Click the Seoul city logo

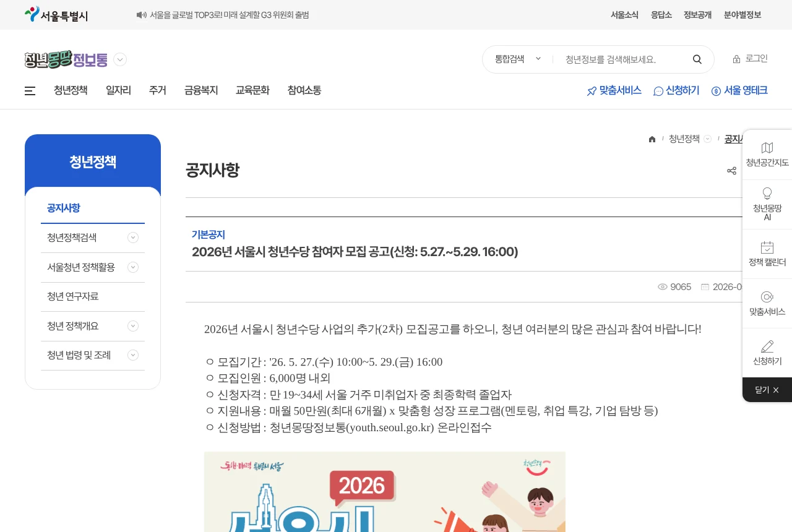56,15
